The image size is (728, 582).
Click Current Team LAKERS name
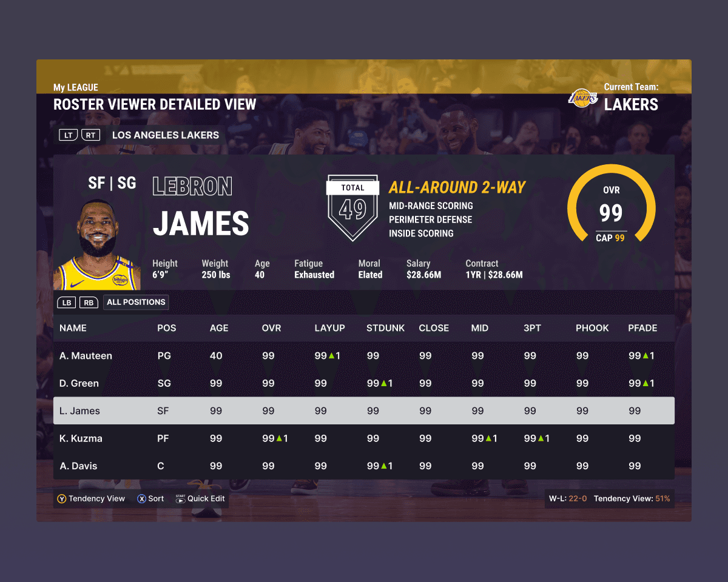(x=631, y=104)
